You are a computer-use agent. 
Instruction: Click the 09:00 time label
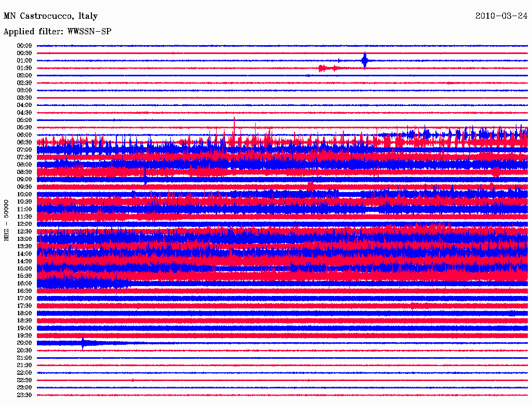point(24,180)
